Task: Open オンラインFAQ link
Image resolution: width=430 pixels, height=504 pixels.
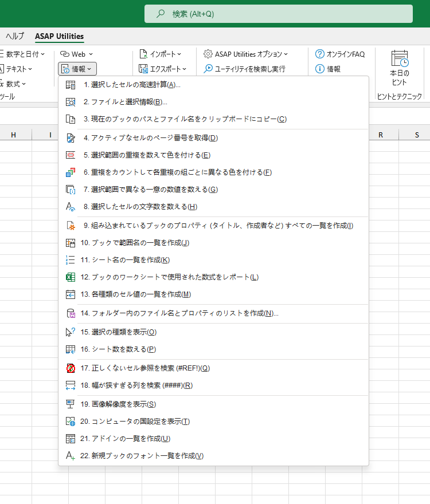Action: [340, 54]
